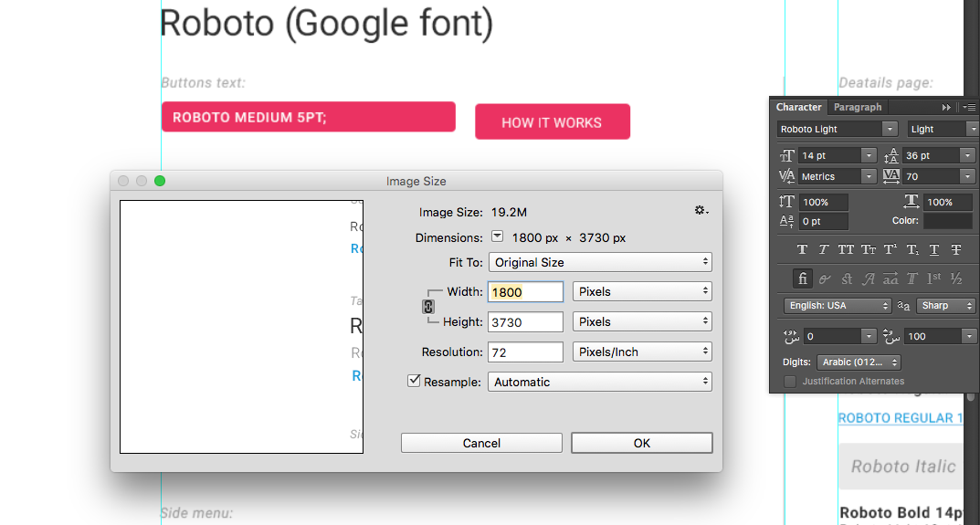Toggle Ordinals (1st) OpenType option
Screen dimensions: 980x525
(x=934, y=278)
